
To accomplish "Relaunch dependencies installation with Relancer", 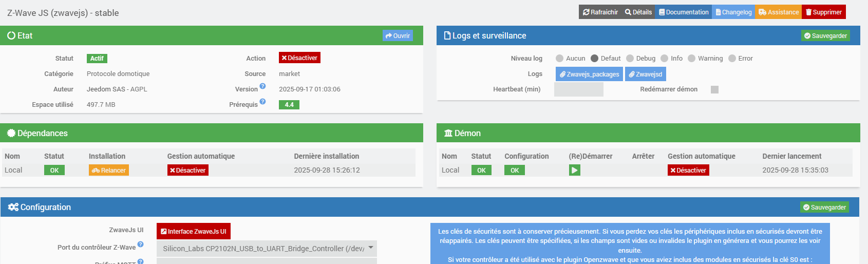I will (x=109, y=170).
